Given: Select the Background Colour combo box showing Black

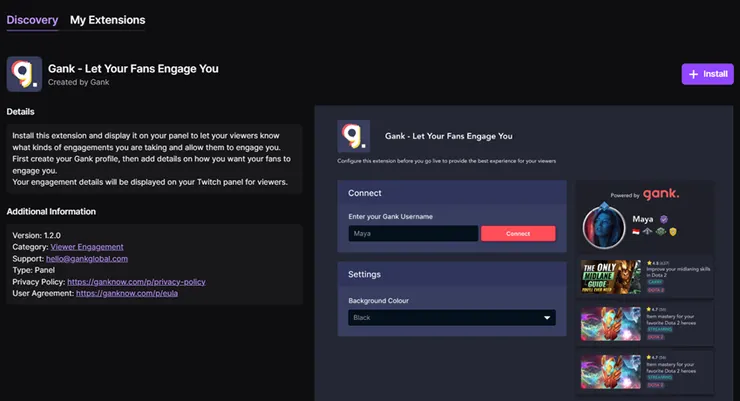Looking at the screenshot, I should coord(452,317).
